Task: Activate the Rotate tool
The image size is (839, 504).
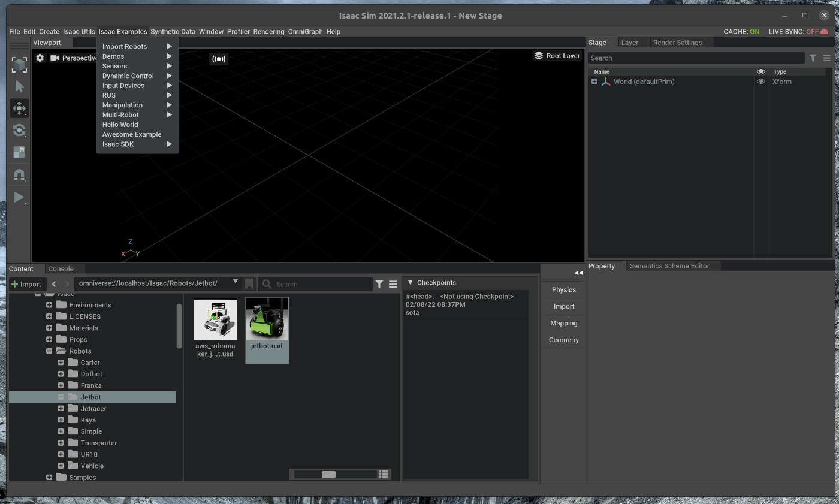Action: (x=19, y=131)
